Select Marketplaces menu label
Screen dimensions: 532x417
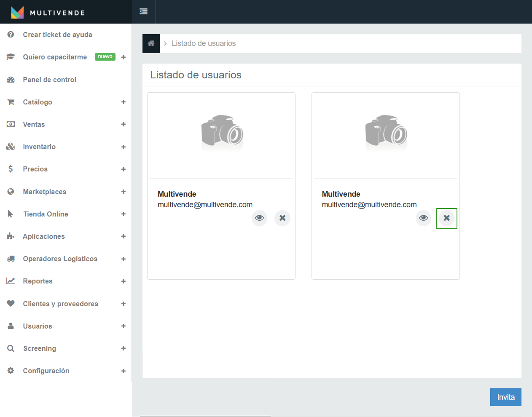tap(44, 192)
